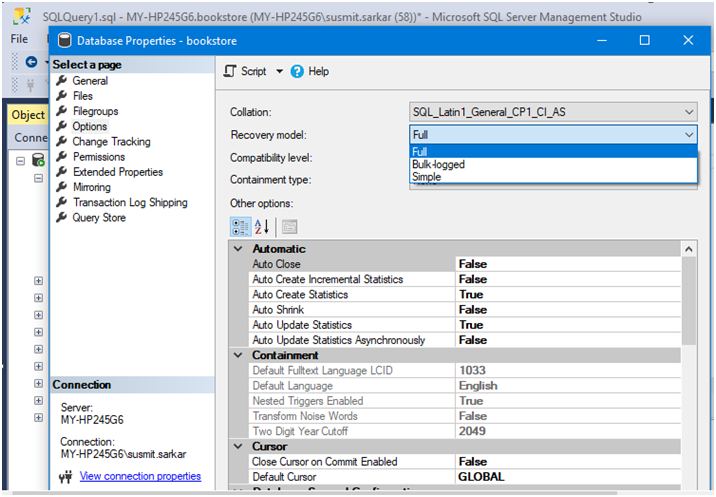Viewport: 716px width, 497px height.
Task: Open the Filegroups page
Action: [x=95, y=111]
